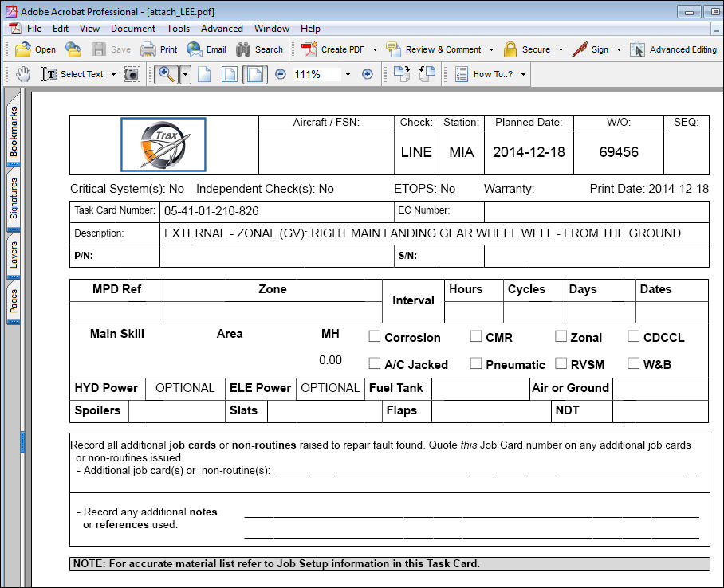Enable the RVSM checkbox
Image resolution: width=724 pixels, height=588 pixels.
pyautogui.click(x=561, y=363)
